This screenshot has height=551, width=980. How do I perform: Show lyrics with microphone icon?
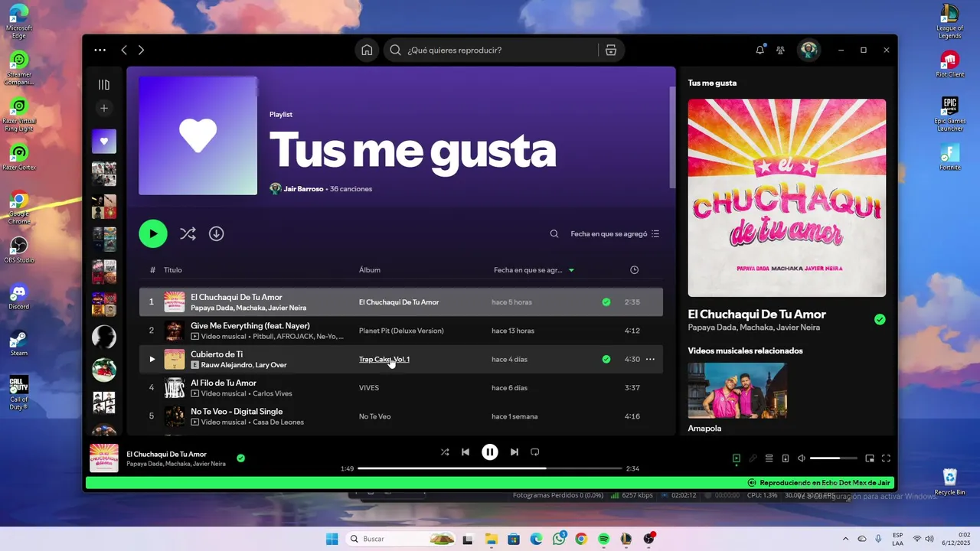pyautogui.click(x=753, y=458)
